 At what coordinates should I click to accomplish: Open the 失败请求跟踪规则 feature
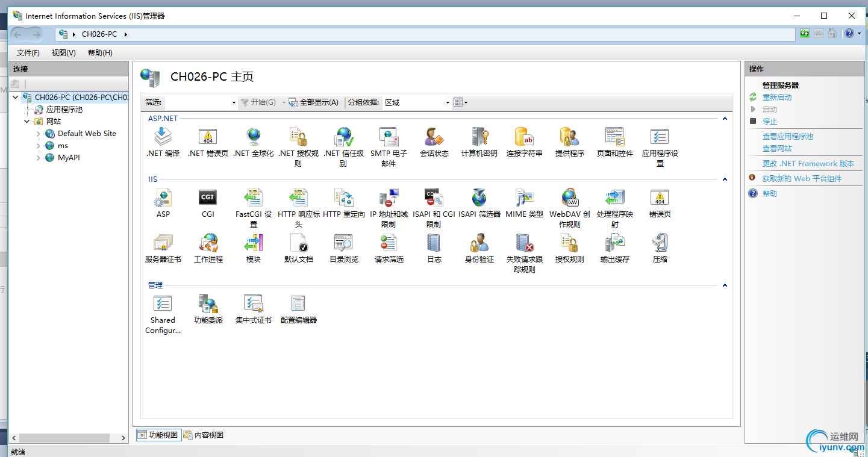524,253
